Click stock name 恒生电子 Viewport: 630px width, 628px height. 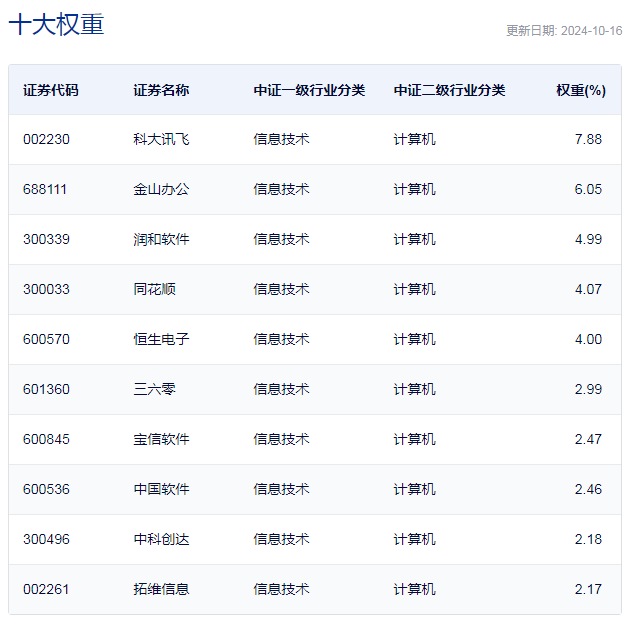pos(161,340)
